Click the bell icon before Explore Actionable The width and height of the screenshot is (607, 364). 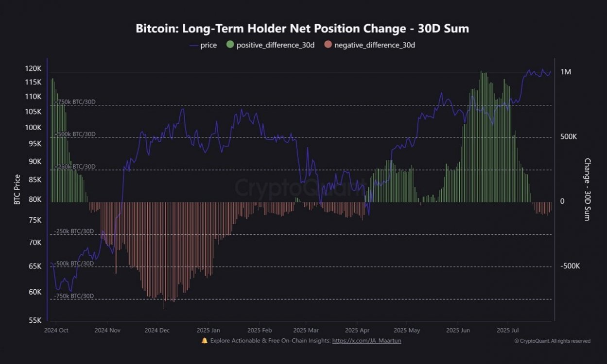[205, 341]
